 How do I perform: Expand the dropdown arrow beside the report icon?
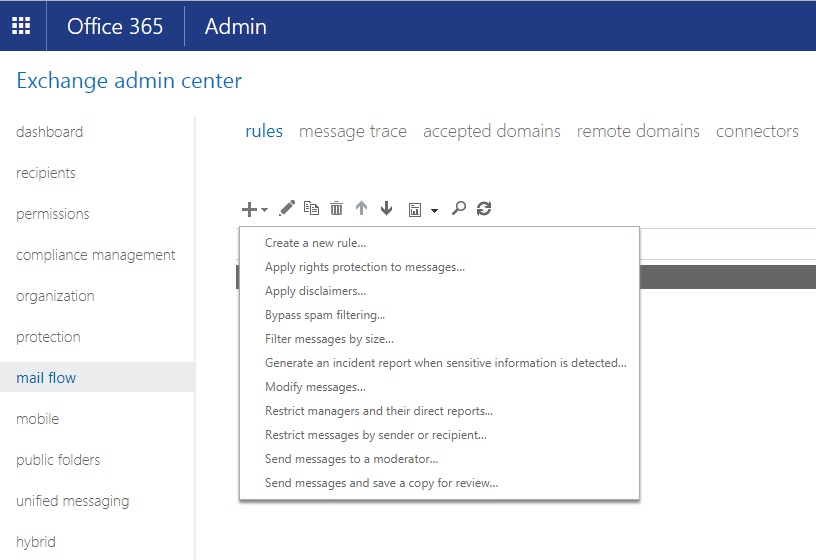(x=434, y=210)
